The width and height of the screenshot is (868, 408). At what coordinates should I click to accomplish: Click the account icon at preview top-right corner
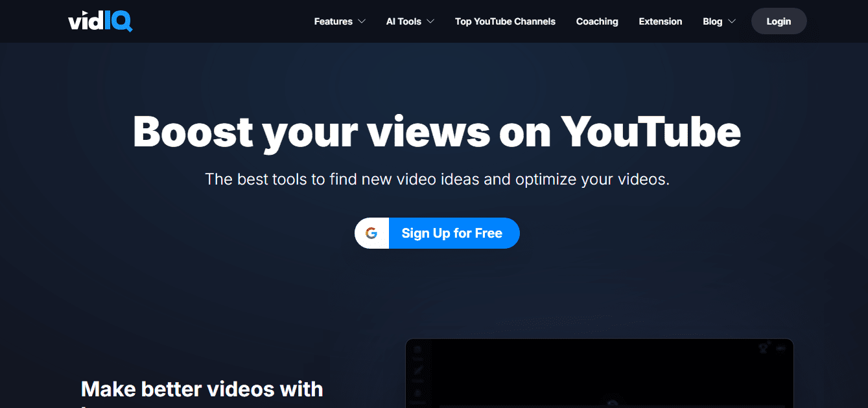pyautogui.click(x=780, y=348)
